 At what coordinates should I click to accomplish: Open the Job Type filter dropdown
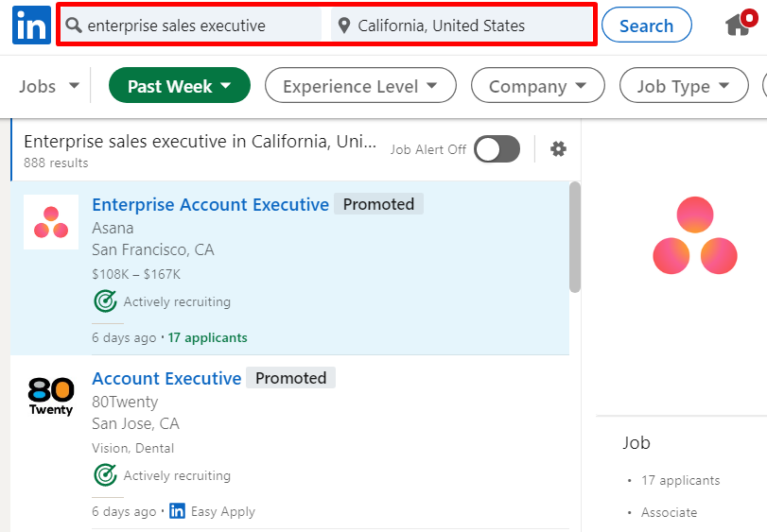click(685, 86)
